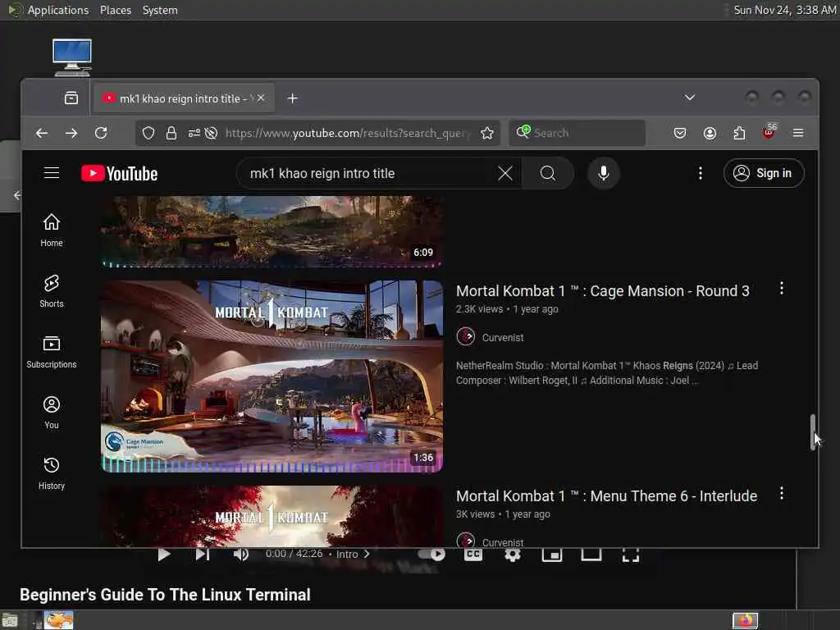Open the Places menu
Screen dimensions: 840x630
(115, 10)
